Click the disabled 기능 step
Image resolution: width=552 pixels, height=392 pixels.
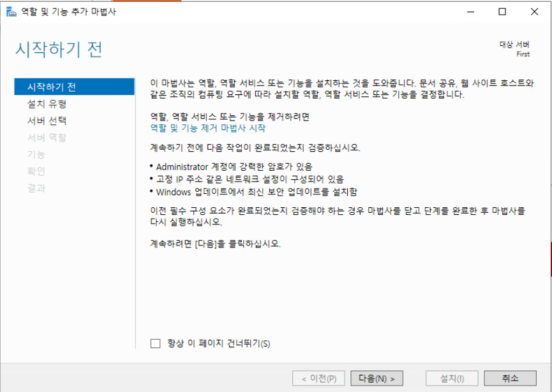[36, 154]
